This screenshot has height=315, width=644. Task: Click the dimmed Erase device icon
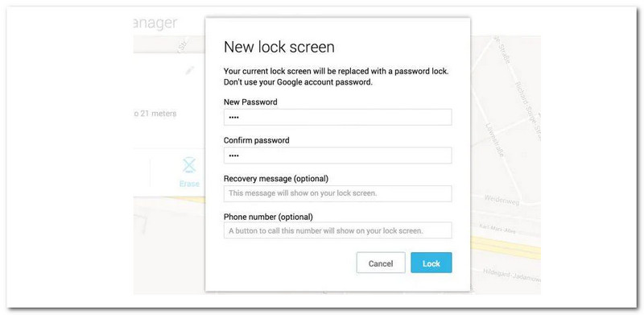pos(189,165)
